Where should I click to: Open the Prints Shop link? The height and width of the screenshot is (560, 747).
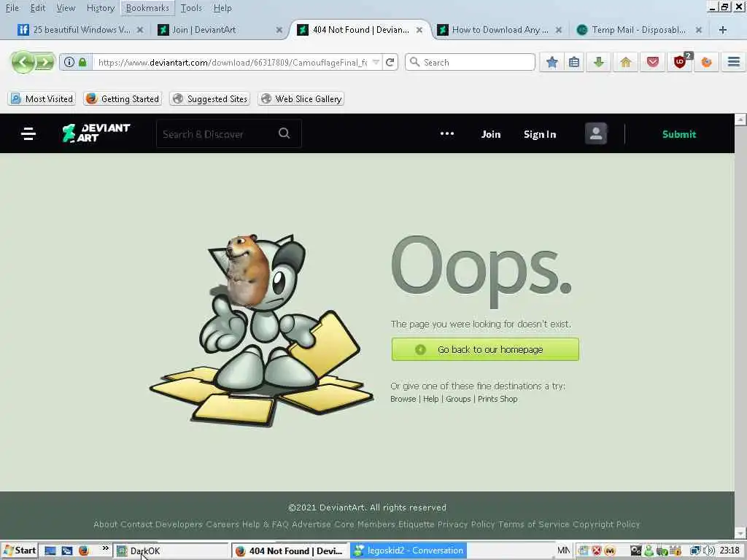coord(498,399)
